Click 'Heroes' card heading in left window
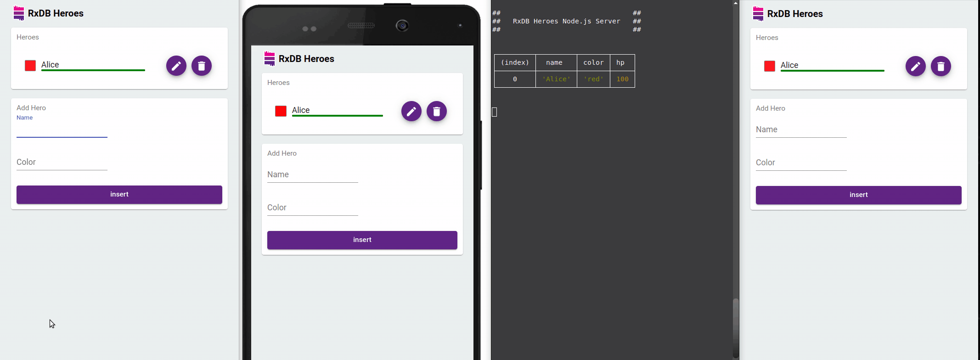Screen dimensions: 980x360 coord(28,37)
